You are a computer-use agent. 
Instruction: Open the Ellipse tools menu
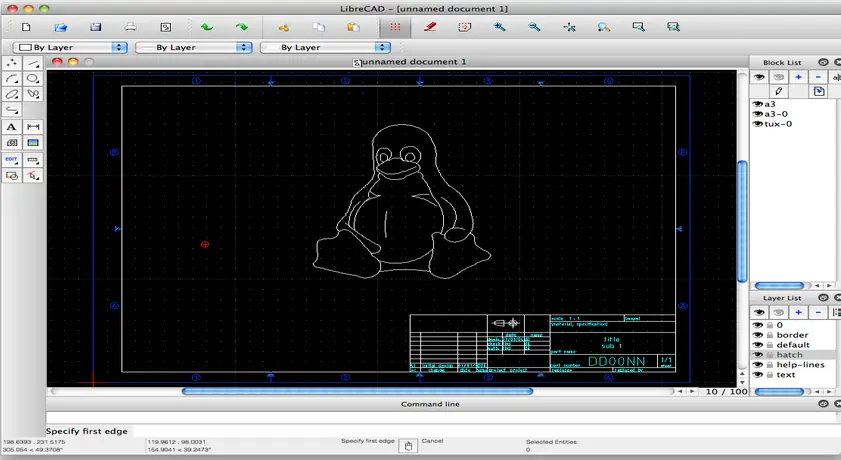pyautogui.click(x=12, y=94)
